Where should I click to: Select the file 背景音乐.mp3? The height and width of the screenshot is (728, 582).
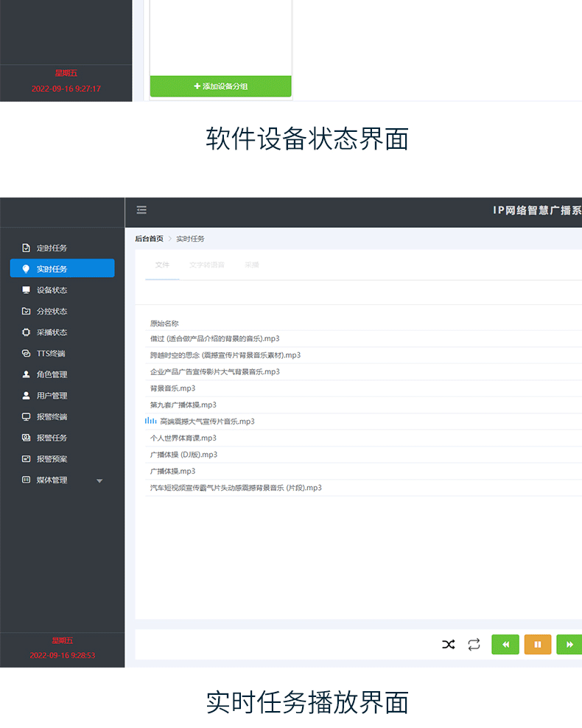(173, 388)
